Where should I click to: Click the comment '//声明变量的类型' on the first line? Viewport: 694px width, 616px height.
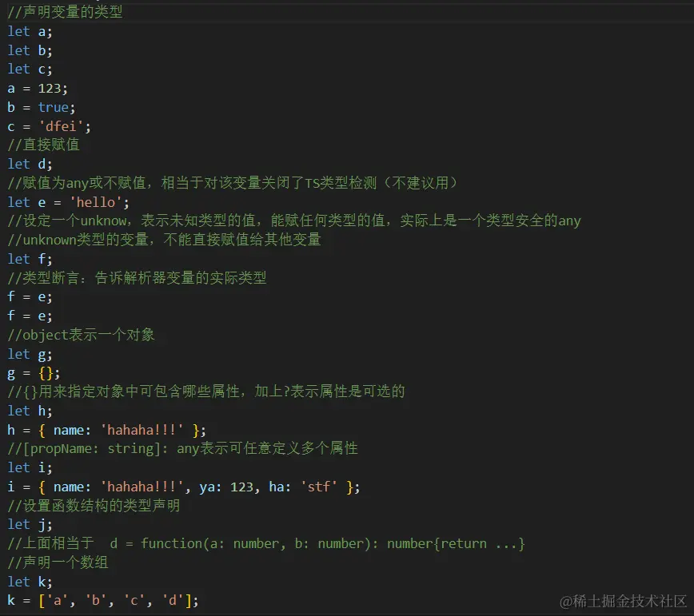pos(66,12)
